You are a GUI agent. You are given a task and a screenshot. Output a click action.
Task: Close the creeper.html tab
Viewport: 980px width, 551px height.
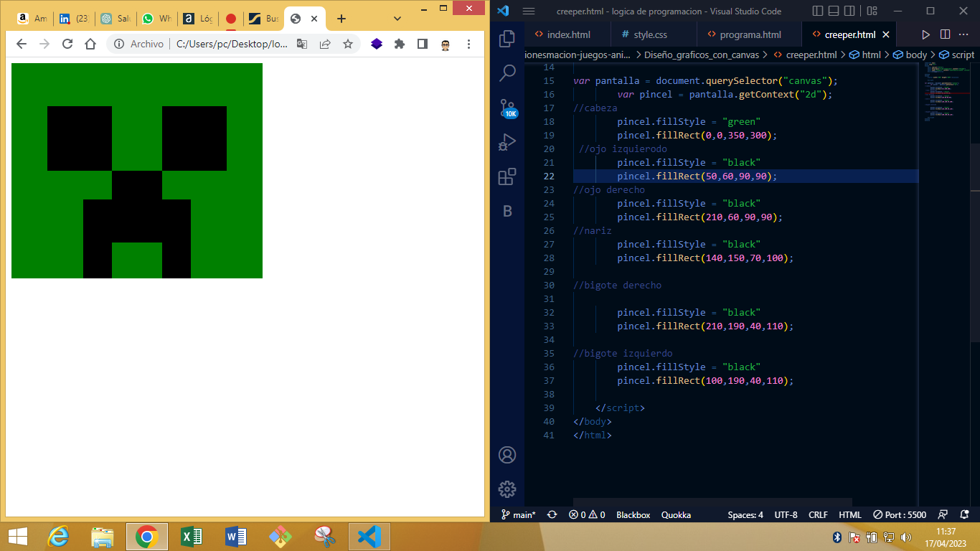(885, 34)
